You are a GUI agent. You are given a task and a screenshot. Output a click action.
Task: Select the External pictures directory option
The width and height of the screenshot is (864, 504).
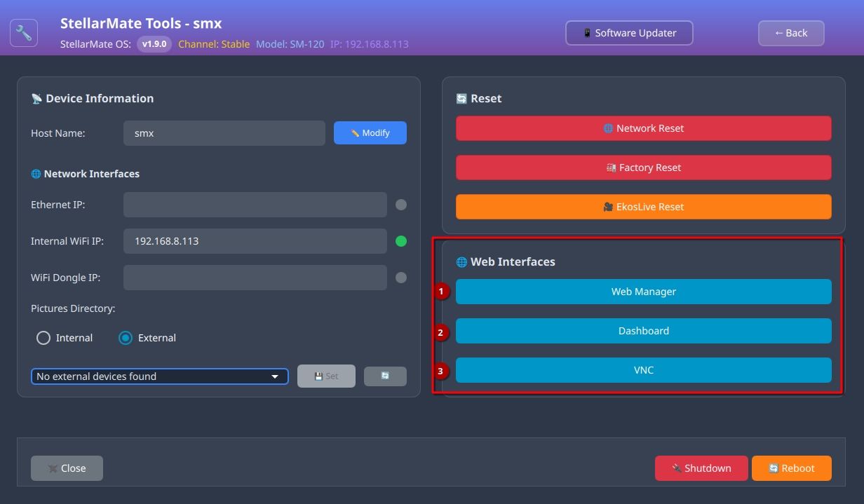pyautogui.click(x=147, y=338)
